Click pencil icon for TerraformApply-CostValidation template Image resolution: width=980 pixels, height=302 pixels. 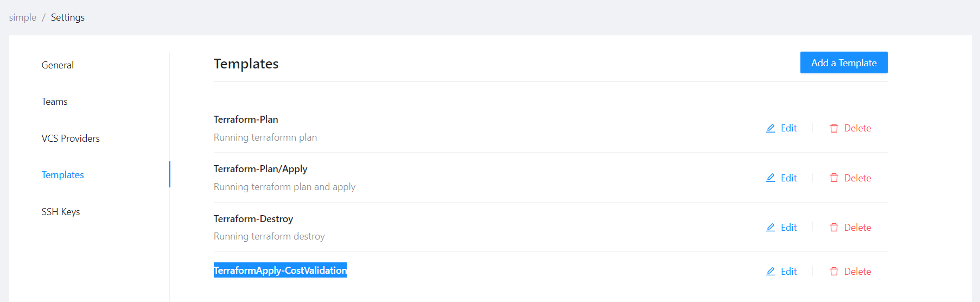tap(771, 272)
